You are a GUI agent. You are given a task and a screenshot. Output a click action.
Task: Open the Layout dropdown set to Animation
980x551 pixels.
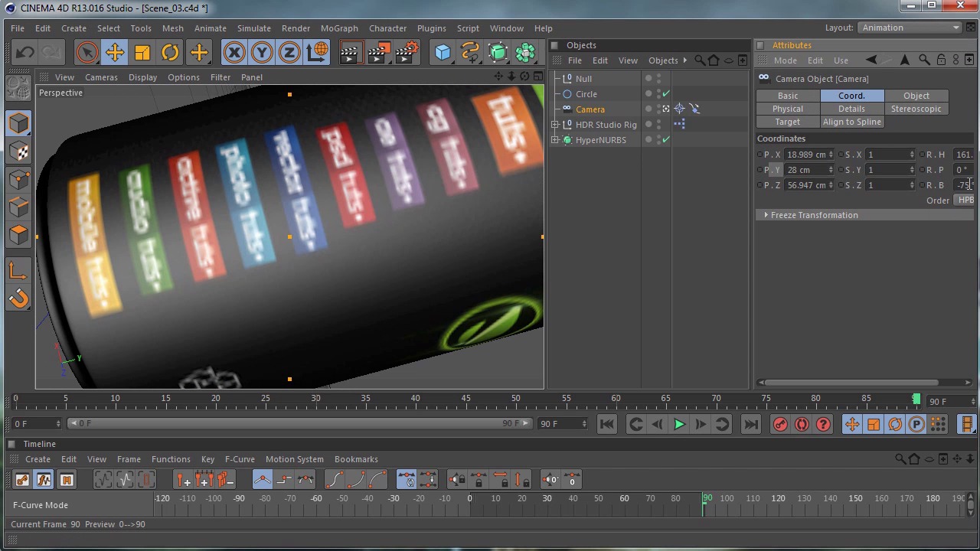click(910, 28)
